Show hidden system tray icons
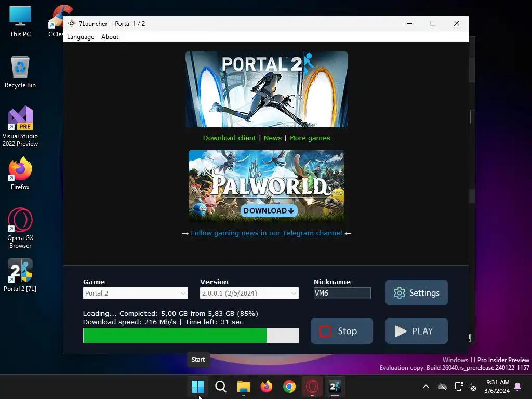The height and width of the screenshot is (399, 532). (x=426, y=387)
